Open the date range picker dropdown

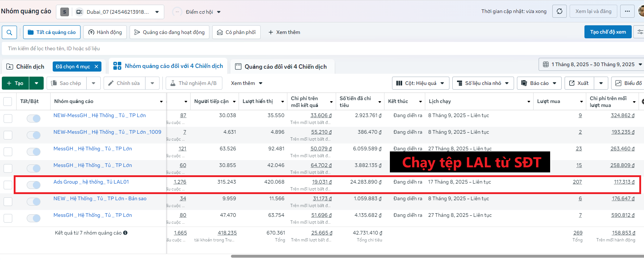point(592,64)
